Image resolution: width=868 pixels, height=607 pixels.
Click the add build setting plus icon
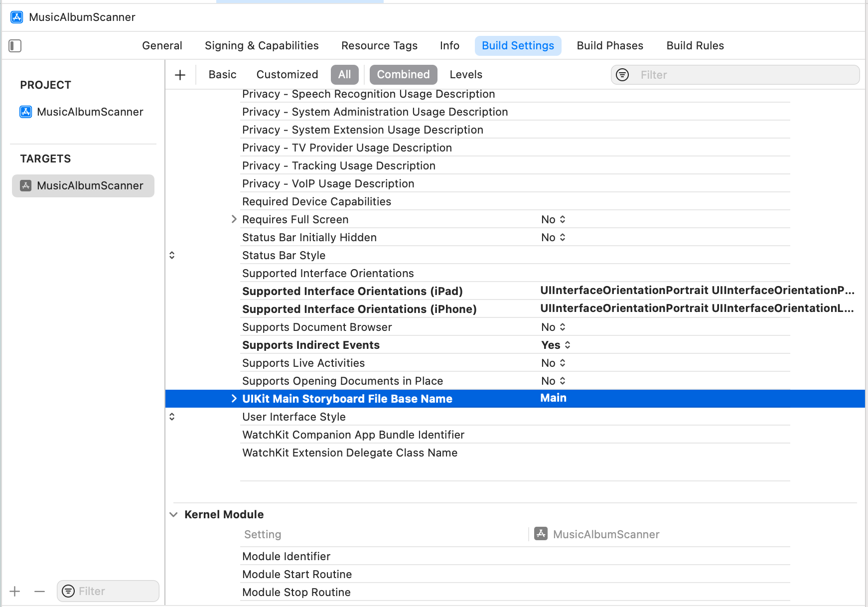(180, 75)
